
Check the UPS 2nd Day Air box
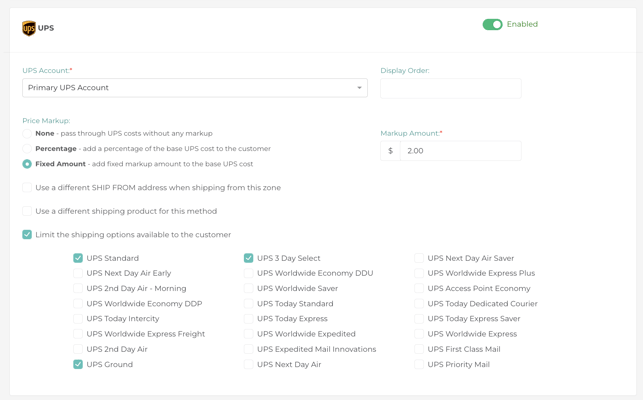pyautogui.click(x=78, y=349)
